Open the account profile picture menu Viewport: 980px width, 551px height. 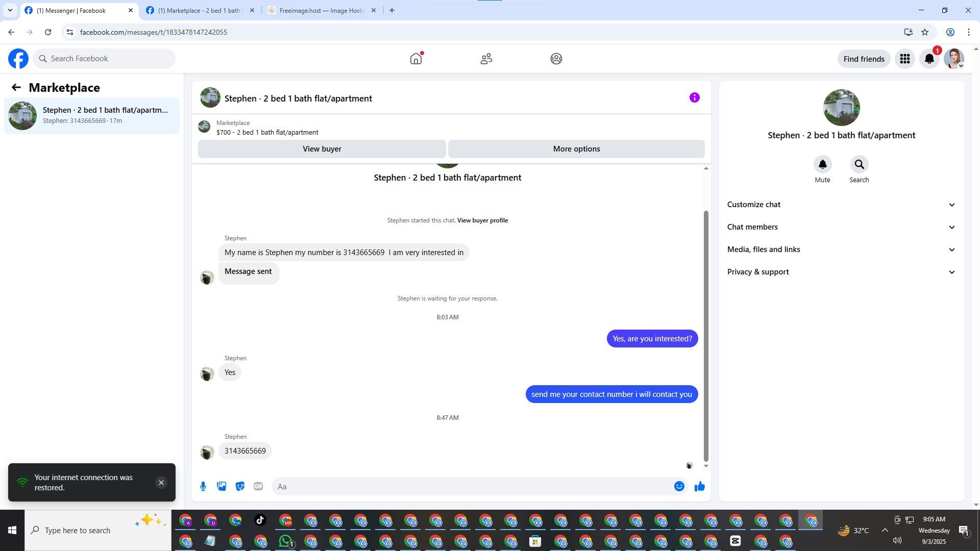click(x=954, y=59)
